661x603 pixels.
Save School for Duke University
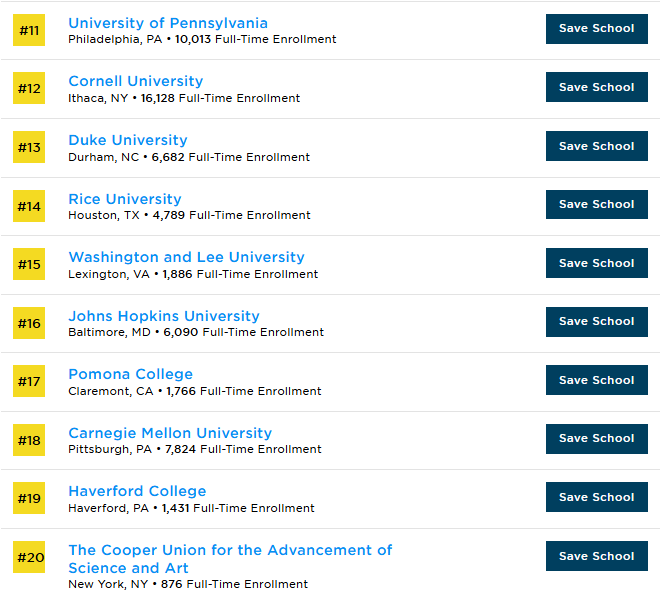tap(597, 146)
